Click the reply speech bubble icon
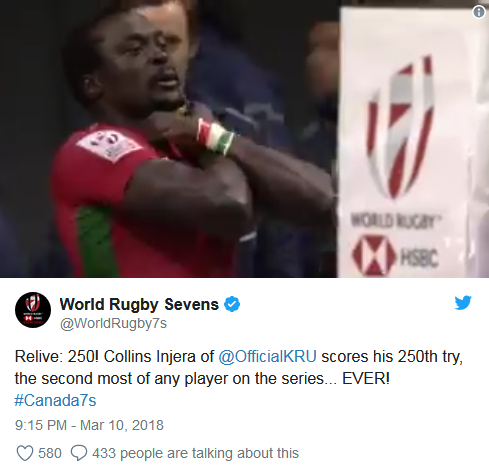The image size is (489, 473). click(x=79, y=453)
